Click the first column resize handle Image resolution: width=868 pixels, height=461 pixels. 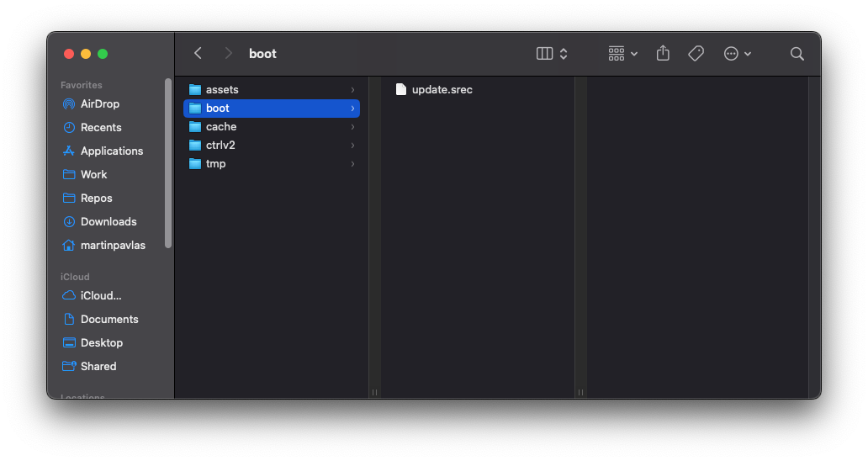[375, 392]
